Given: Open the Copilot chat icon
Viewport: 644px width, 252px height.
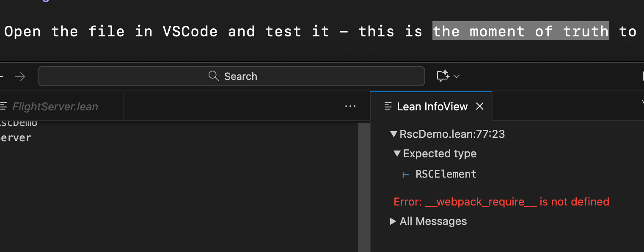Looking at the screenshot, I should 443,76.
